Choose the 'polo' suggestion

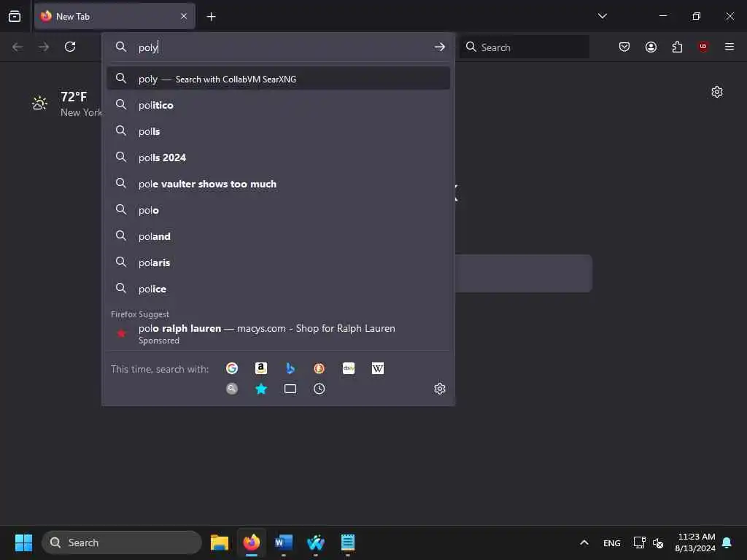(278, 209)
